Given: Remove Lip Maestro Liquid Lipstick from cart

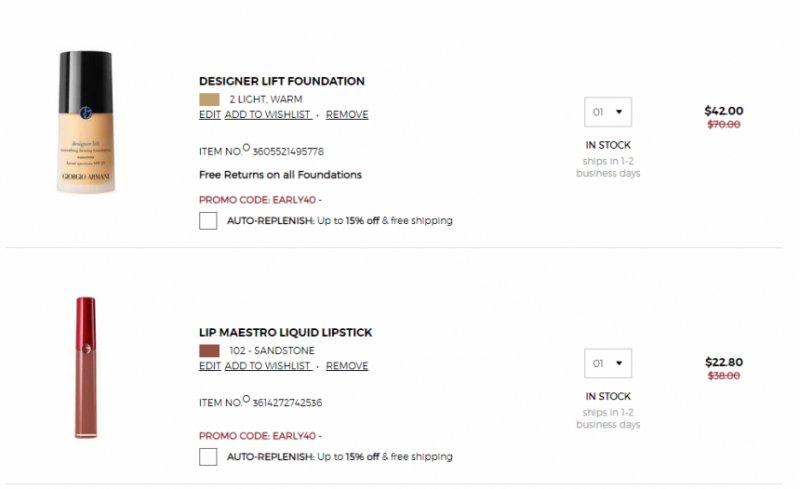Looking at the screenshot, I should 347,366.
